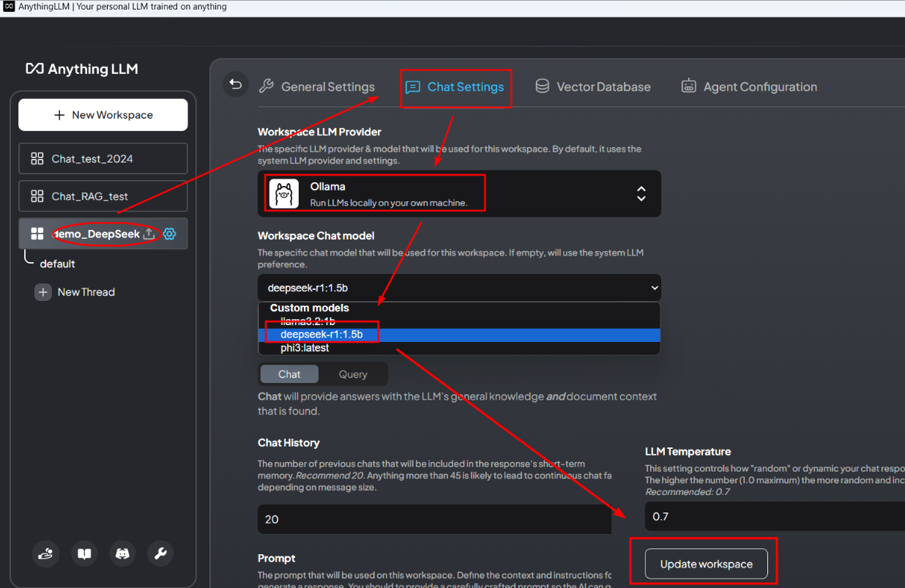Open the Chat_test_2024 workspace

pyautogui.click(x=103, y=159)
